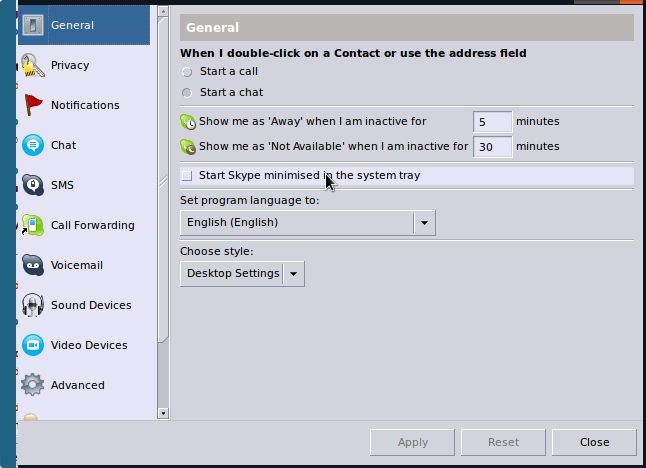Enable 'Start Skype minimised in the system tray'
This screenshot has width=646, height=468.
point(187,176)
